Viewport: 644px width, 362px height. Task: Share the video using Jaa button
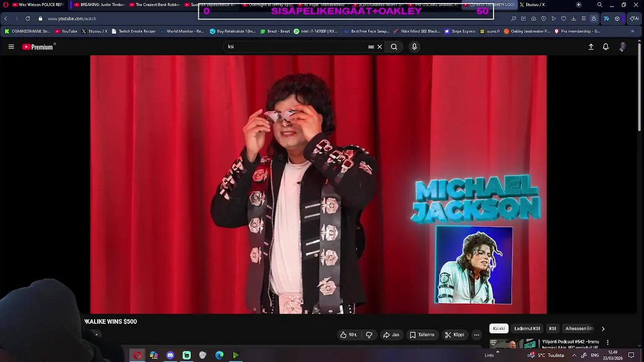coord(391,335)
